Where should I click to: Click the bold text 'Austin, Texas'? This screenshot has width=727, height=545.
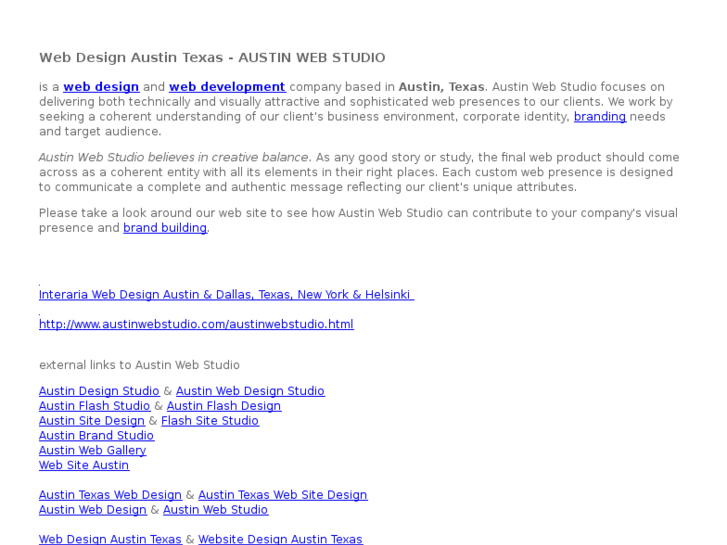pyautogui.click(x=441, y=87)
